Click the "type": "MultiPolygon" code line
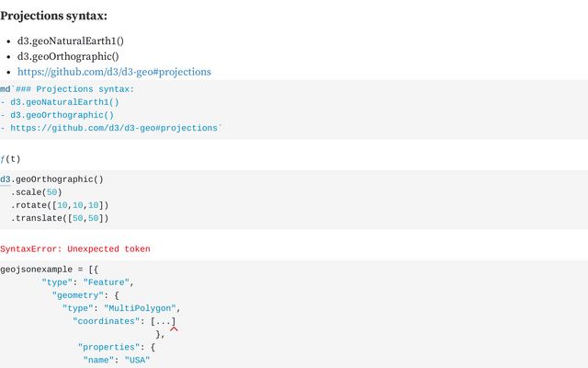Viewport: 588px width, 368px height. pyautogui.click(x=121, y=308)
